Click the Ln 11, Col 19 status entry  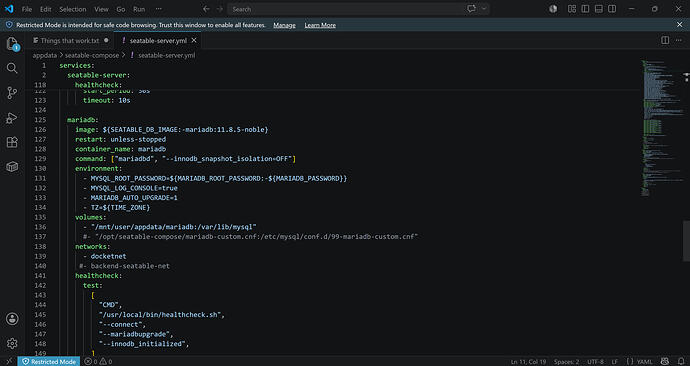pyautogui.click(x=528, y=362)
